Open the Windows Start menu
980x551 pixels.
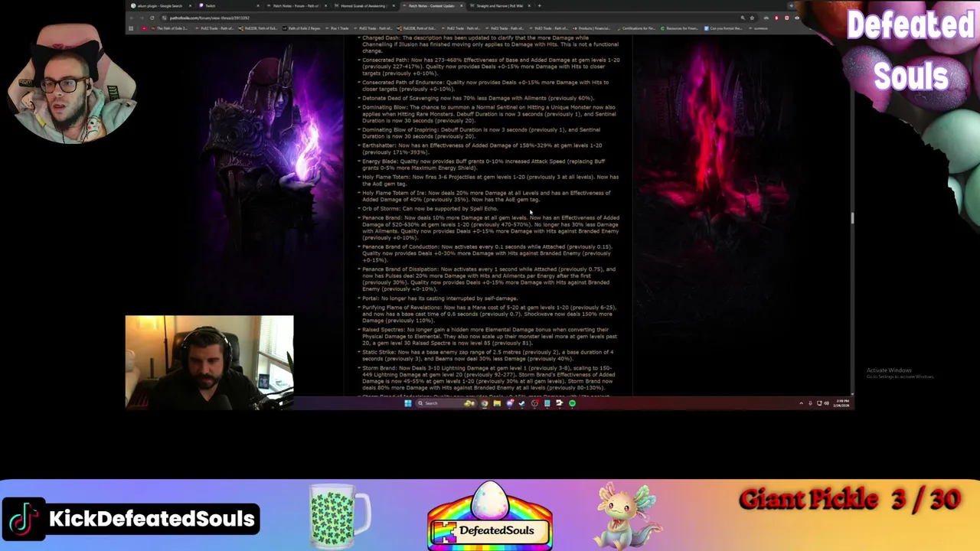[408, 403]
